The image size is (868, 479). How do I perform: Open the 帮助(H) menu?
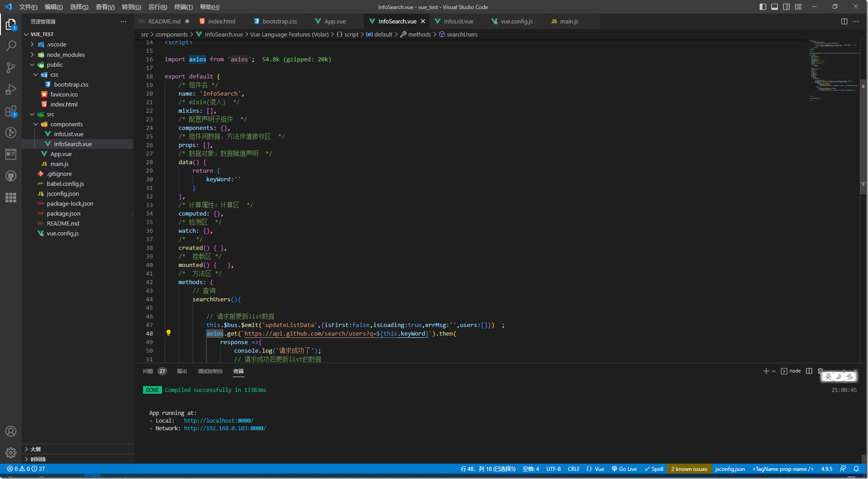(209, 7)
